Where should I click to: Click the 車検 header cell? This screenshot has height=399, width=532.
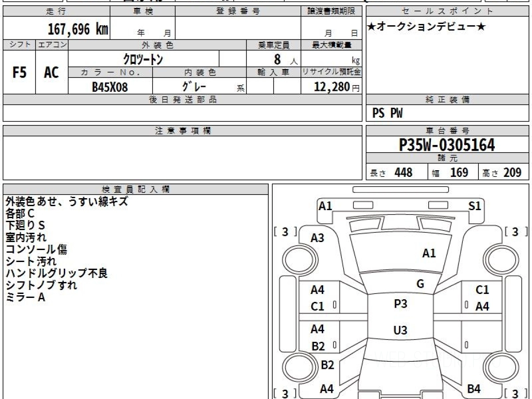pos(142,12)
